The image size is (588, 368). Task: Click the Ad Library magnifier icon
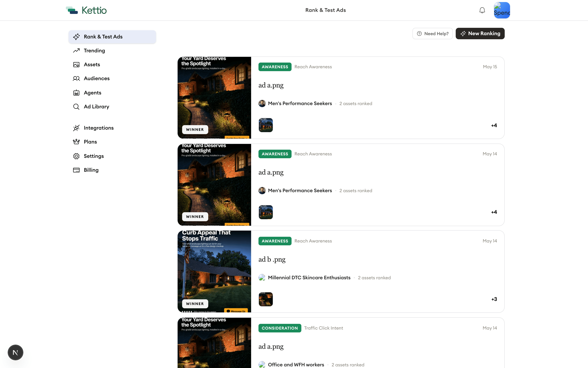coord(76,107)
